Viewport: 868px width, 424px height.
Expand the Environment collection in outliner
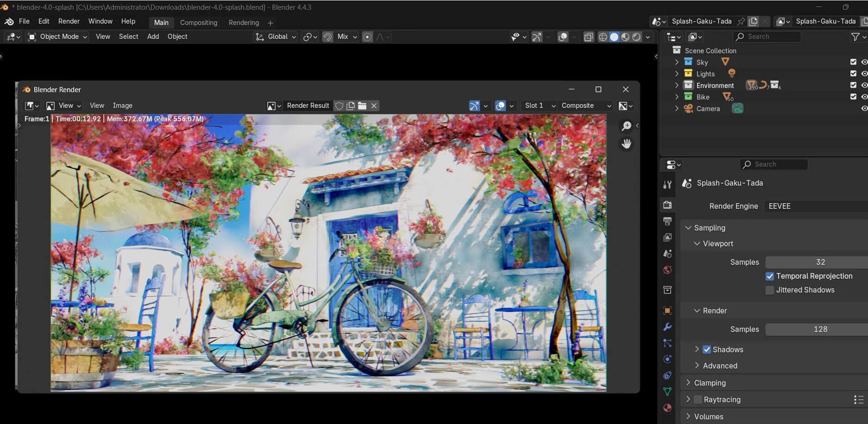677,85
